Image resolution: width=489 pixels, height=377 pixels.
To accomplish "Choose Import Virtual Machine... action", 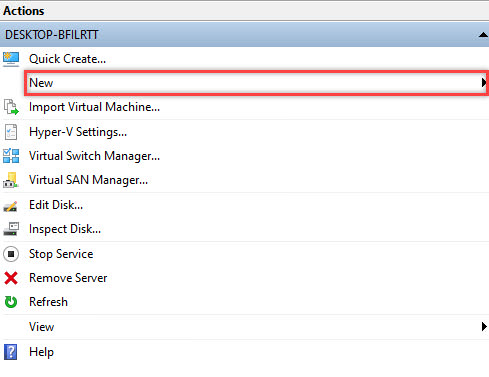I will (x=94, y=107).
